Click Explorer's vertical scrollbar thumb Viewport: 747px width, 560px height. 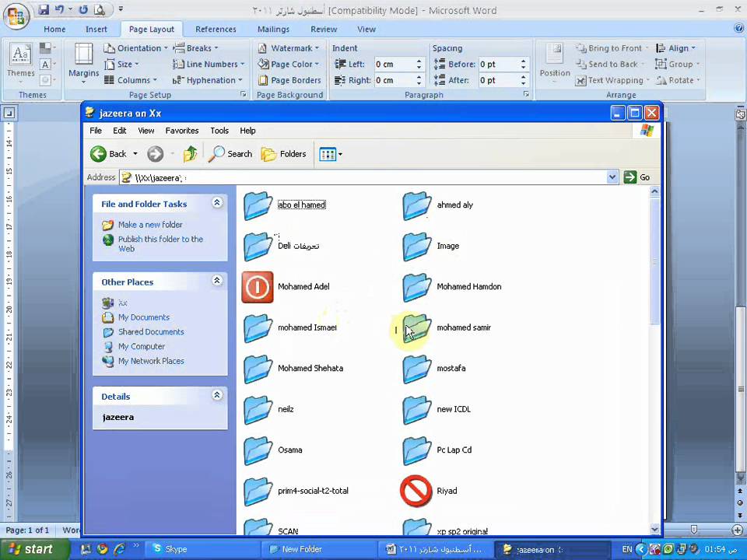pyautogui.click(x=654, y=261)
